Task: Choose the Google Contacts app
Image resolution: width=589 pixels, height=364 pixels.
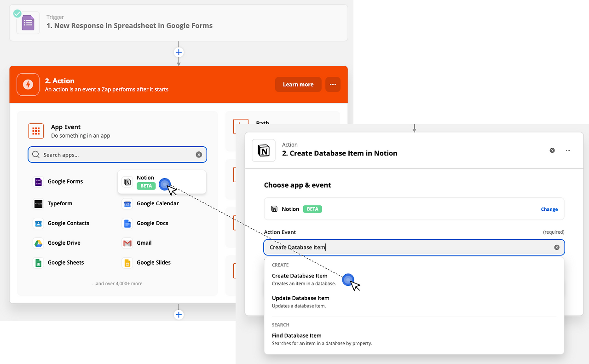Action: coord(62,223)
